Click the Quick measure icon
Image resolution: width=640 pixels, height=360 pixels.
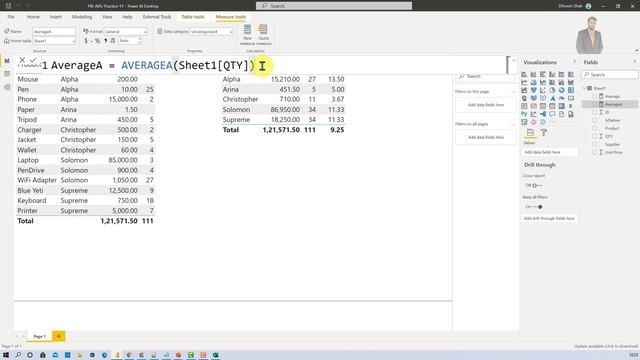point(264,34)
